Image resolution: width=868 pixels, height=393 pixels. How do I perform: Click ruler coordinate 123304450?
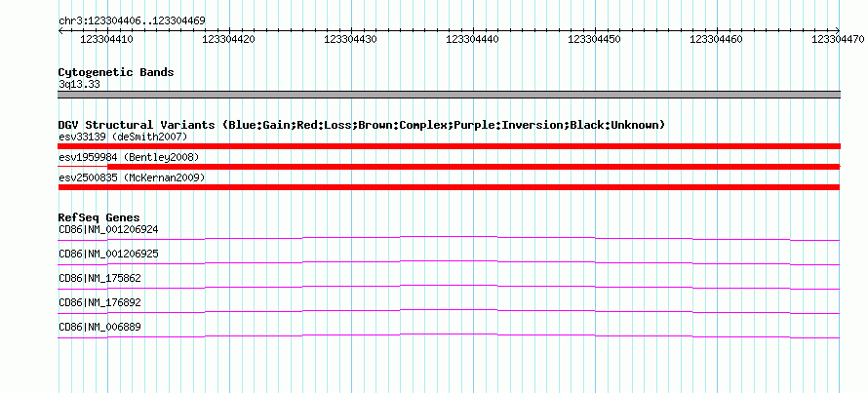coord(595,39)
